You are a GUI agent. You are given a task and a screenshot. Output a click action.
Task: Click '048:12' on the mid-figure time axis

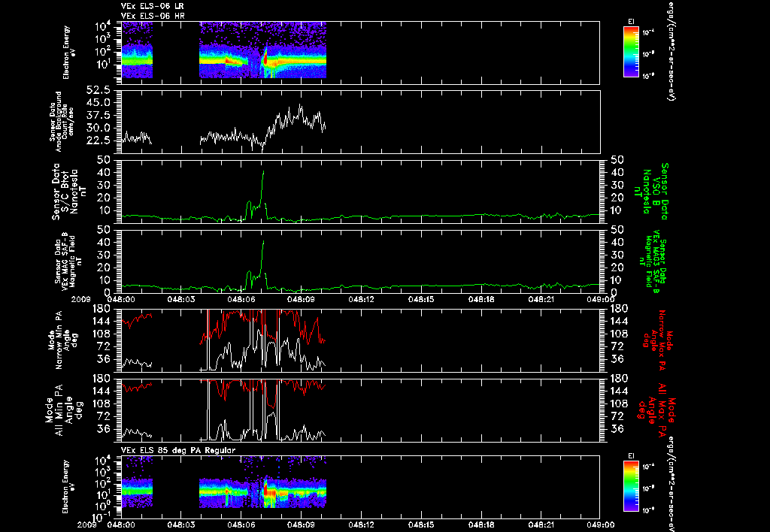[362, 299]
